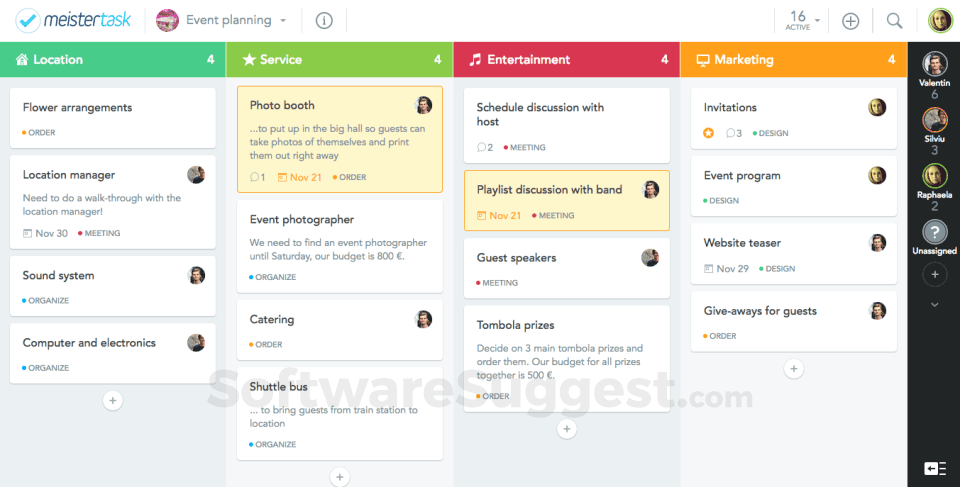Click the Location section home icon
This screenshot has width=960, height=487.
click(22, 59)
